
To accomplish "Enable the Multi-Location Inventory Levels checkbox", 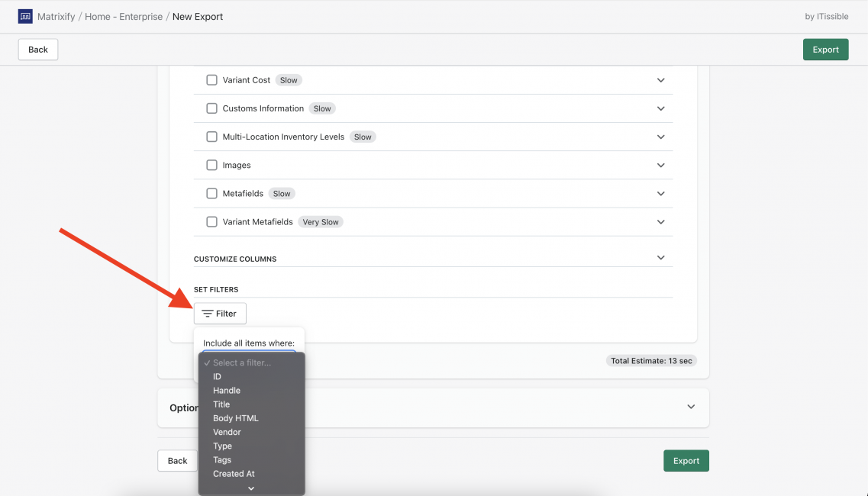I will (x=211, y=137).
